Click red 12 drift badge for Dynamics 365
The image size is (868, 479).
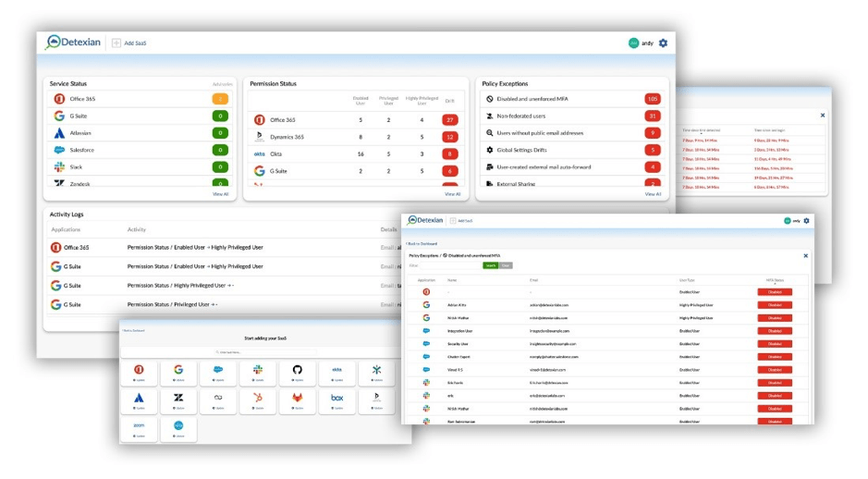[449, 137]
